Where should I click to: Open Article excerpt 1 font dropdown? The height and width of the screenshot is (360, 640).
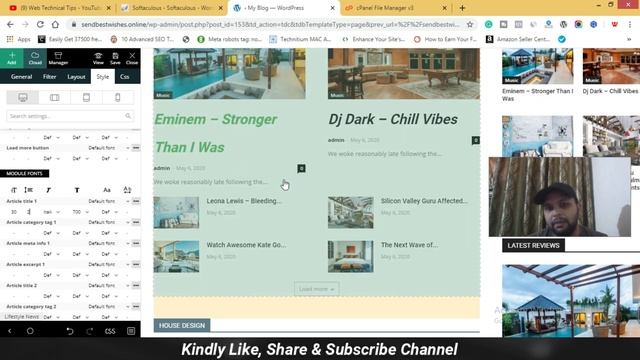(109, 264)
